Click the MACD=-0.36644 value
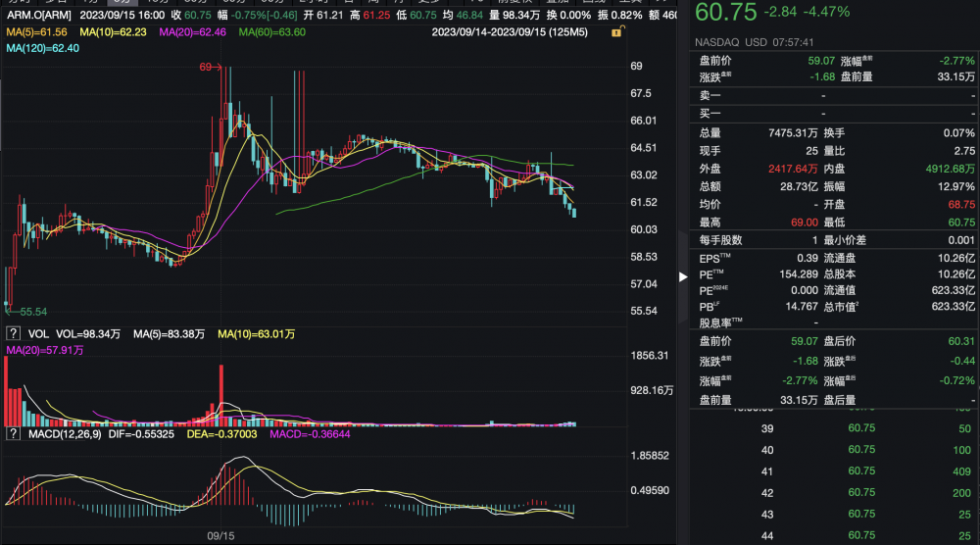Image resolution: width=980 pixels, height=545 pixels. pyautogui.click(x=310, y=434)
